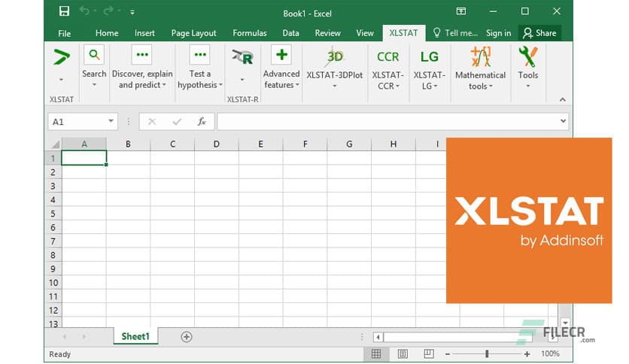Click the next sheet navigation arrow

tap(84, 337)
